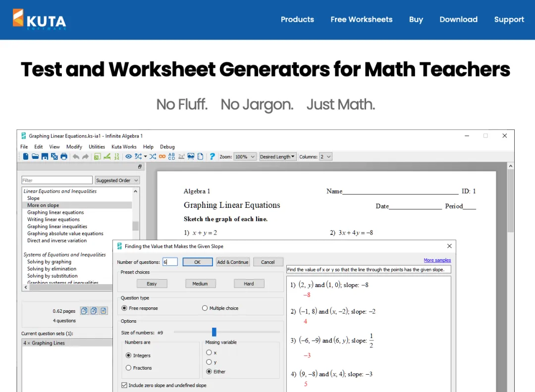Choose the Easy preset
The width and height of the screenshot is (535, 392).
pyautogui.click(x=152, y=284)
